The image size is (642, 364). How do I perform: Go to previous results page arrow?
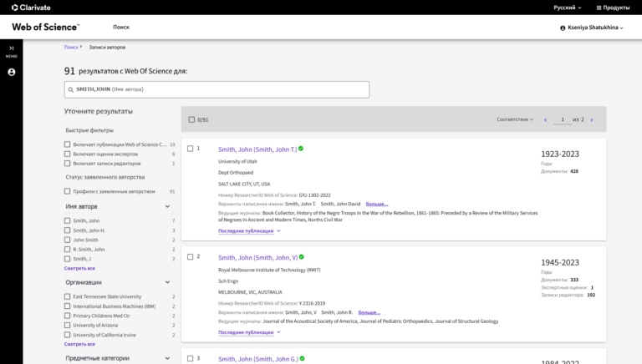coord(545,120)
